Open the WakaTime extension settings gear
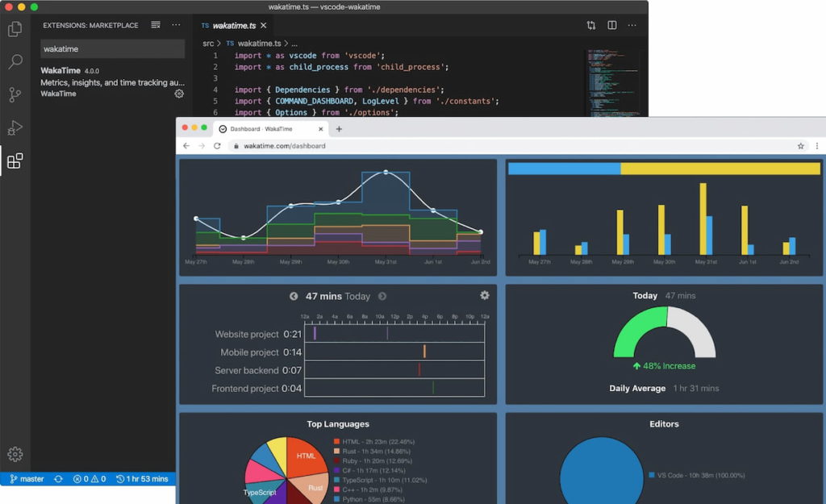The image size is (826, 504). click(179, 94)
